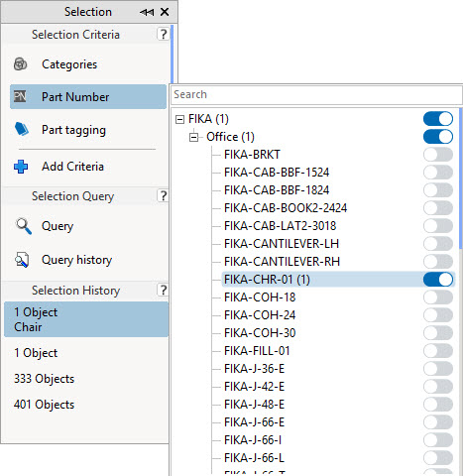
Task: Collapse the FIKA (1) tree node
Action: 179,119
